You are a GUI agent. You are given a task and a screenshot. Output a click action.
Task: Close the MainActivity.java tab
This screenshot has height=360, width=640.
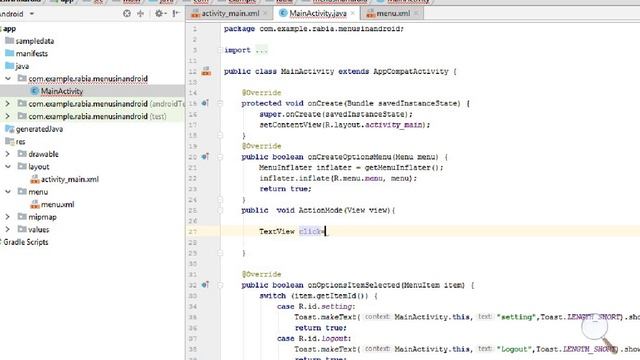coord(352,13)
